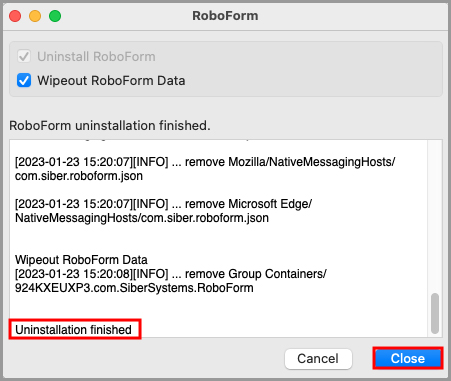The height and width of the screenshot is (381, 451).
Task: Click the grayed Uninstall RoboForm checkbox
Action: coord(24,56)
